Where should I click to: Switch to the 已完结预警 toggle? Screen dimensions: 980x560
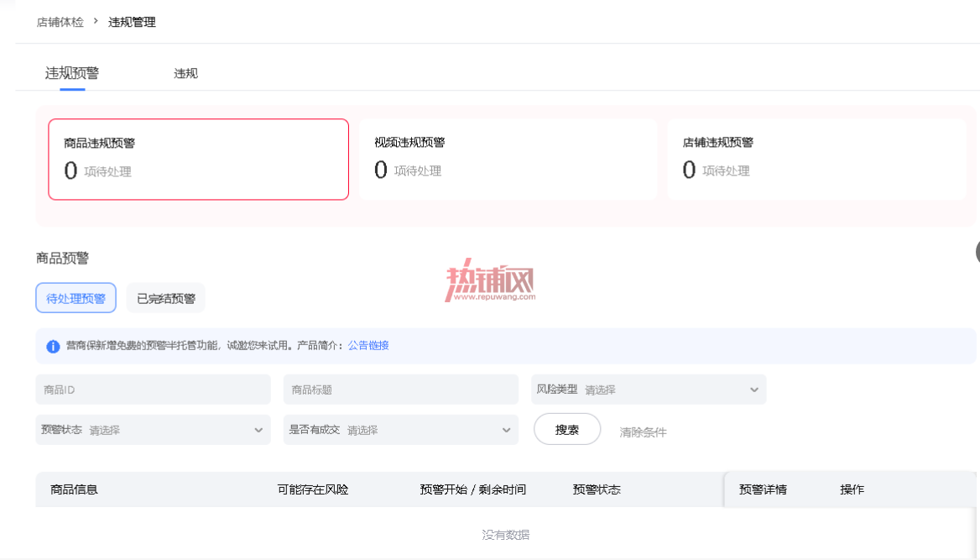165,298
